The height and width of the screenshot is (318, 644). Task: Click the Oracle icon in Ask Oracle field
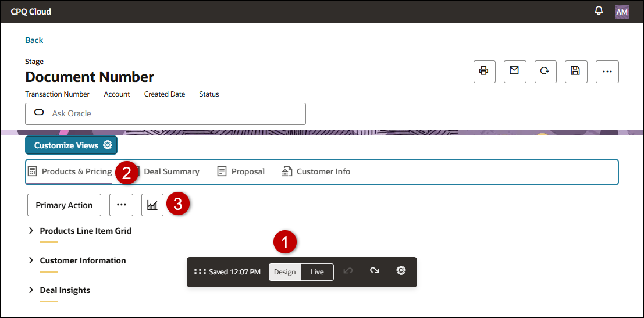[39, 113]
